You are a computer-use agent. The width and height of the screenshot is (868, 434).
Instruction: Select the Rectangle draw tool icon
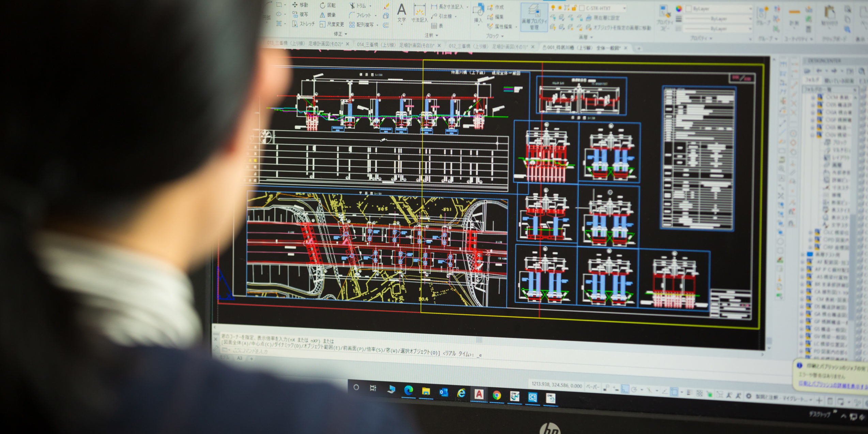pos(279,4)
